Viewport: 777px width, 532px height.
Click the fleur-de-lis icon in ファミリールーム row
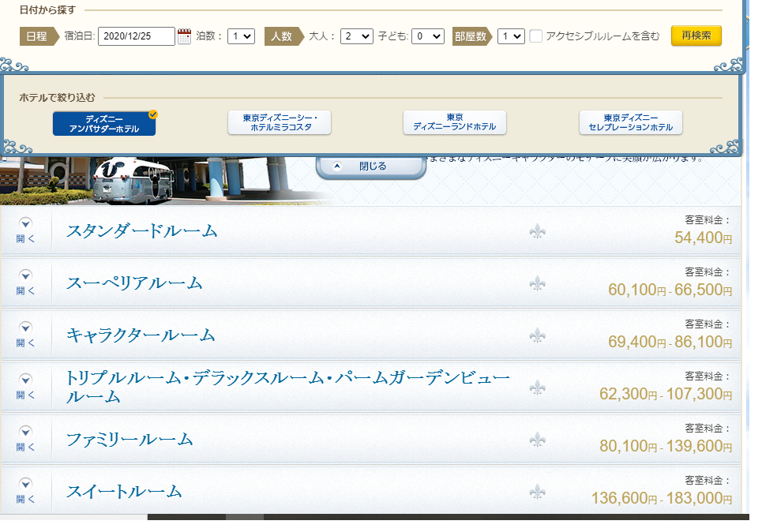tap(537, 440)
